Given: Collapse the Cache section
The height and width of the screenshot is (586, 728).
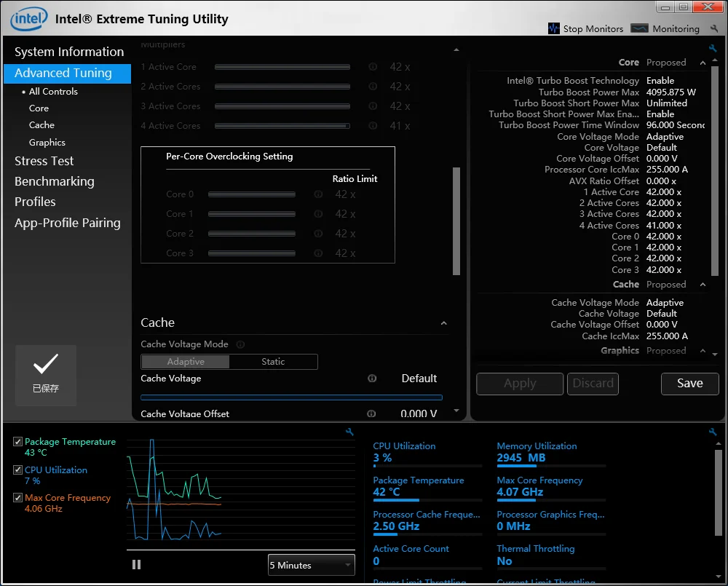Looking at the screenshot, I should (444, 323).
